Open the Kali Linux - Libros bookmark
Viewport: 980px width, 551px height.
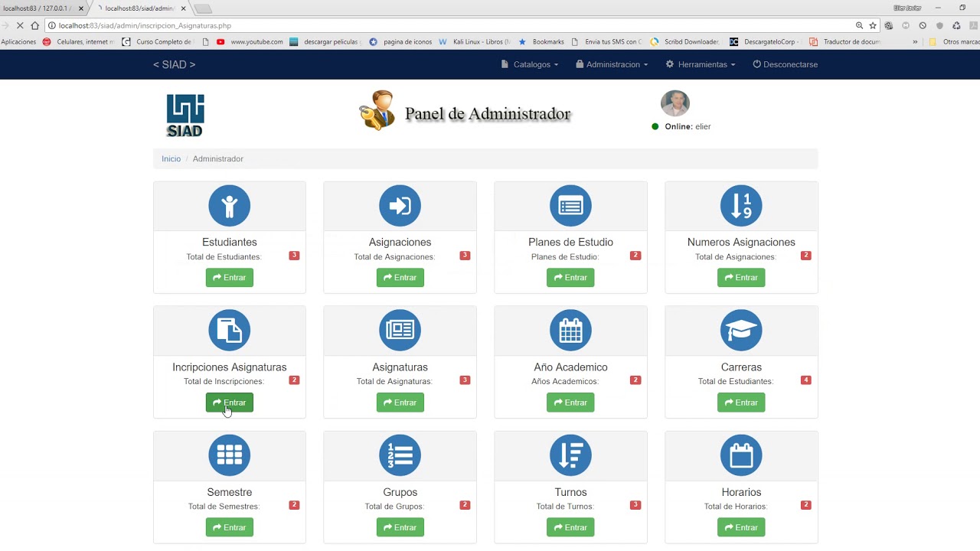click(x=475, y=42)
